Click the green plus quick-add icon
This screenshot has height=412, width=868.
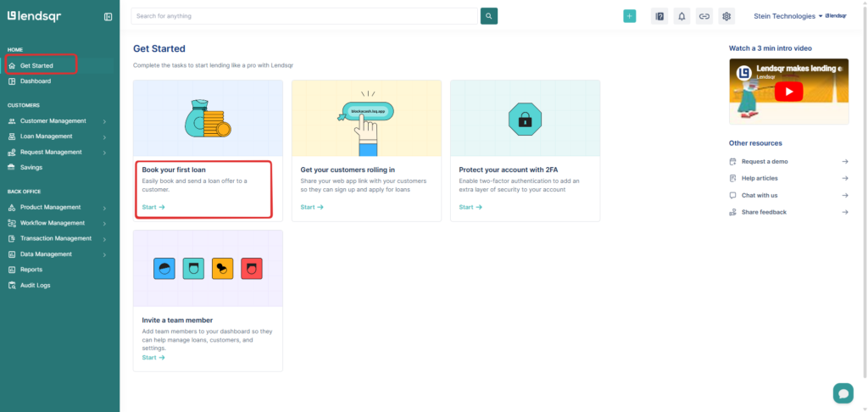coord(629,16)
